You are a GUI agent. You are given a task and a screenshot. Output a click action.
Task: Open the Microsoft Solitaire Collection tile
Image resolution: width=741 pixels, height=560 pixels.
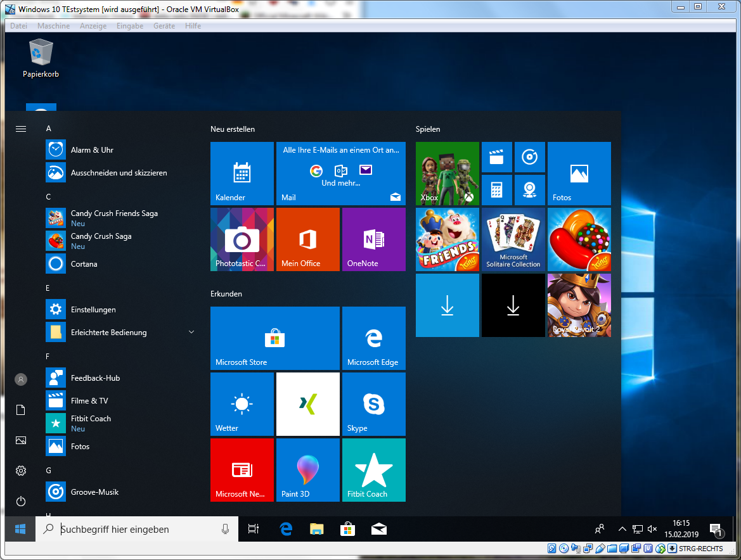coord(513,239)
